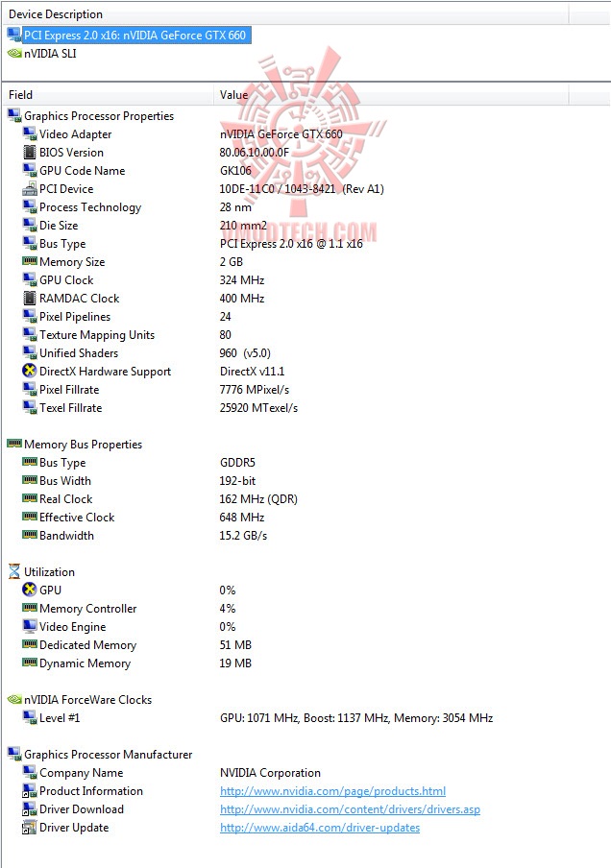Select the Graphics Processor Manufacturer group label

tap(108, 755)
